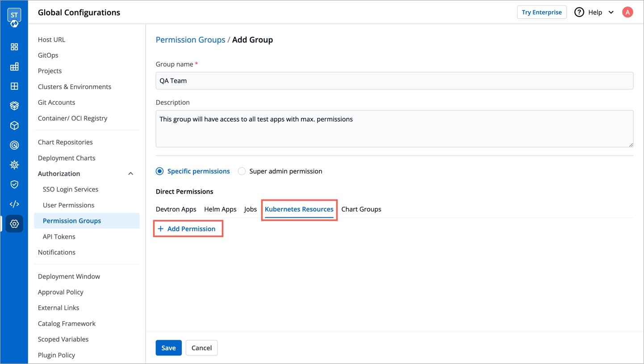Collapse the Authorization section chevron

click(x=131, y=174)
